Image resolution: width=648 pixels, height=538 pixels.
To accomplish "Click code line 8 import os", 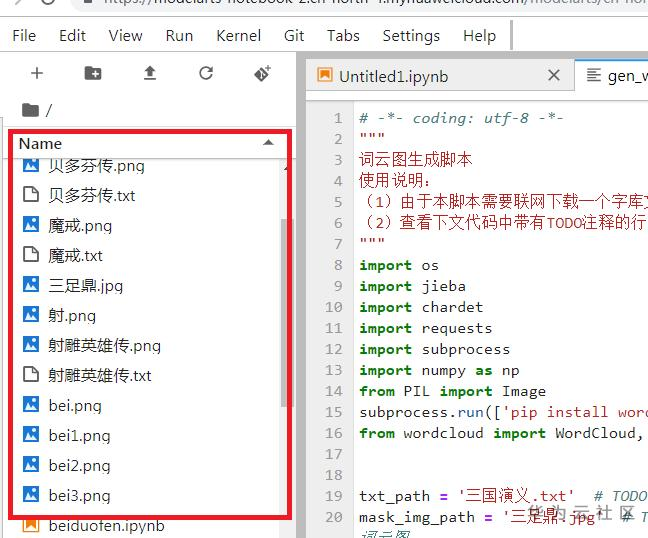I will (399, 265).
